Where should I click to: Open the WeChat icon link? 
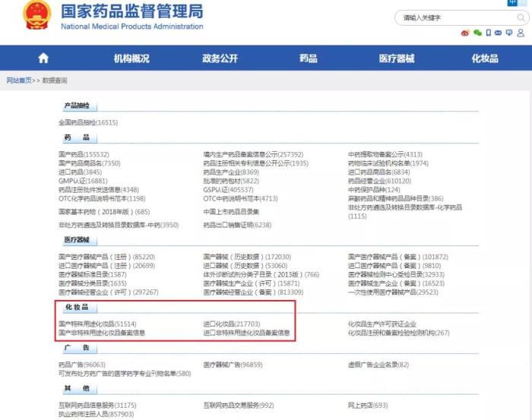pyautogui.click(x=477, y=33)
